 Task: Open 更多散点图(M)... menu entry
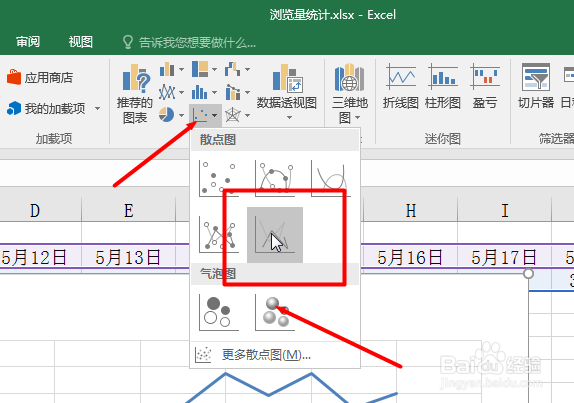(x=275, y=354)
